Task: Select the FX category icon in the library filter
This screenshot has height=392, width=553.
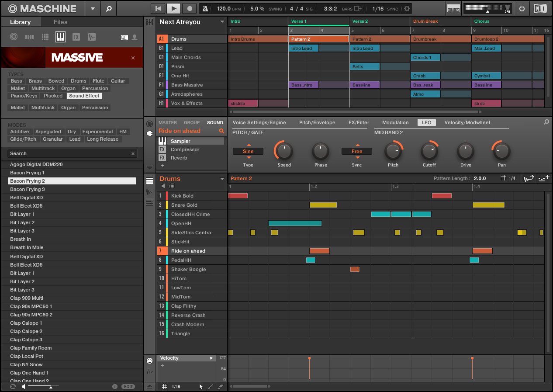Action: [x=76, y=37]
